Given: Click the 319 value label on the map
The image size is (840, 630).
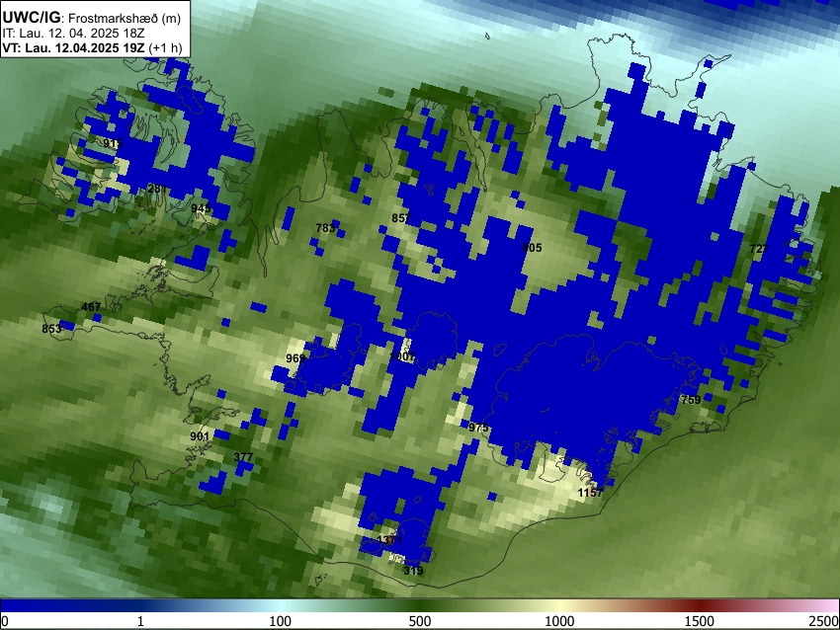Looking at the screenshot, I should [x=413, y=571].
